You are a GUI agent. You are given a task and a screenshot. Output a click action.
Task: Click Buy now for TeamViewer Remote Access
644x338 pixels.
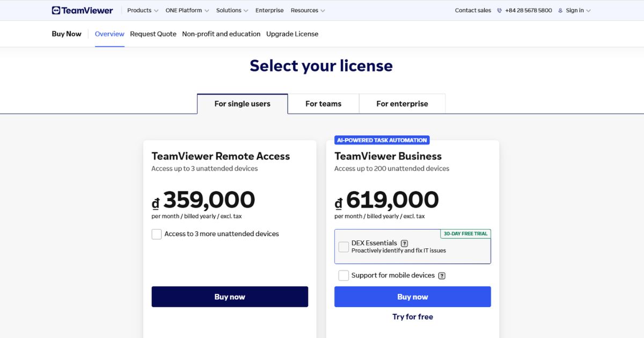pyautogui.click(x=230, y=297)
